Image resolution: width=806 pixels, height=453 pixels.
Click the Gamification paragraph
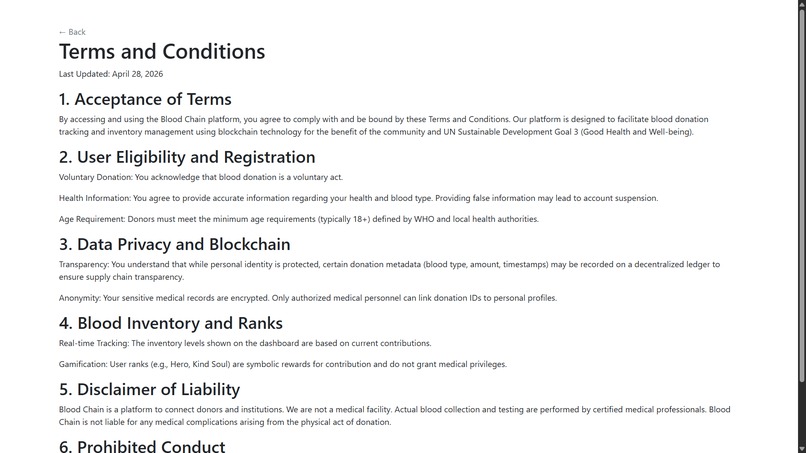pyautogui.click(x=283, y=364)
